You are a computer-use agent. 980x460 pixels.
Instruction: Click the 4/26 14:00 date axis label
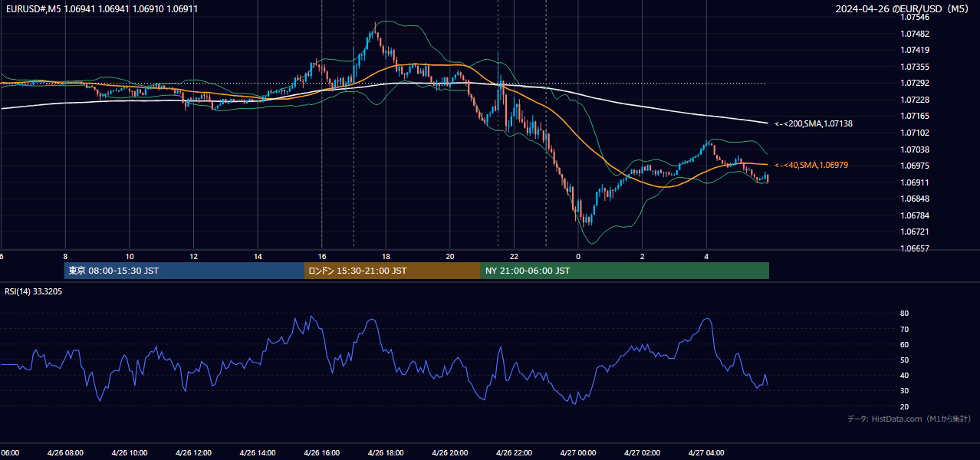point(258,453)
